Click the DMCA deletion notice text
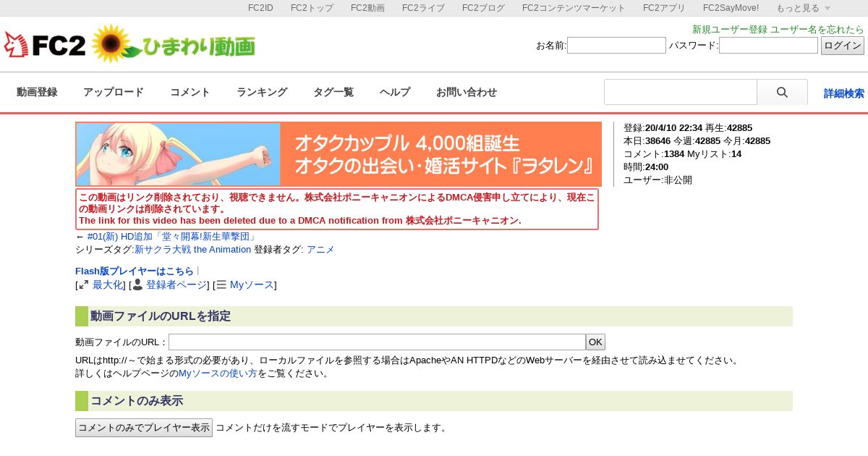This screenshot has height=456, width=868. [x=337, y=209]
